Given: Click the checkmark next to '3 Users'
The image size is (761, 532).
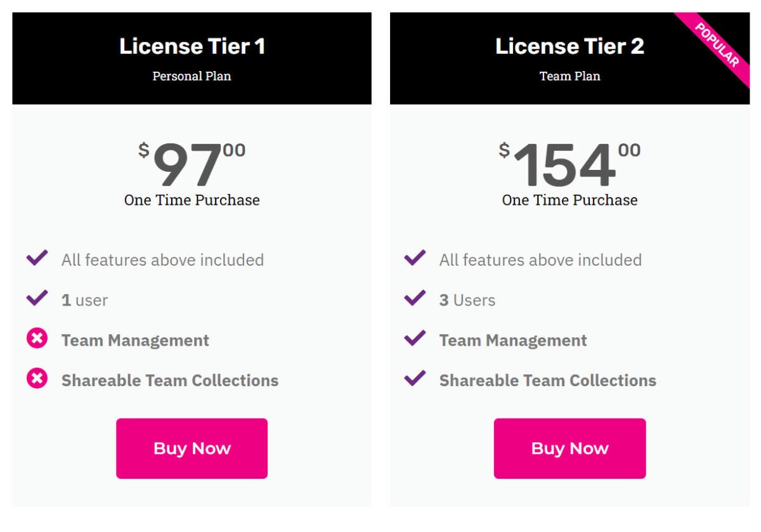Looking at the screenshot, I should tap(415, 297).
